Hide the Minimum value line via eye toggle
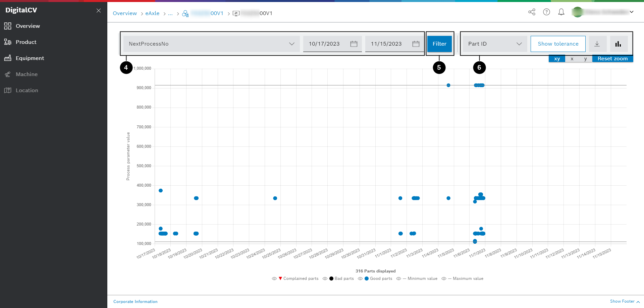This screenshot has height=308, width=644. [x=398, y=279]
